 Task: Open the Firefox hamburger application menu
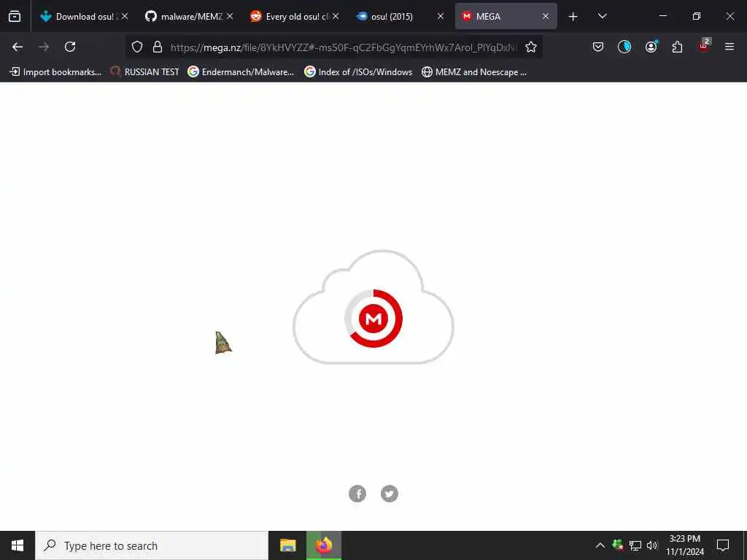[729, 47]
